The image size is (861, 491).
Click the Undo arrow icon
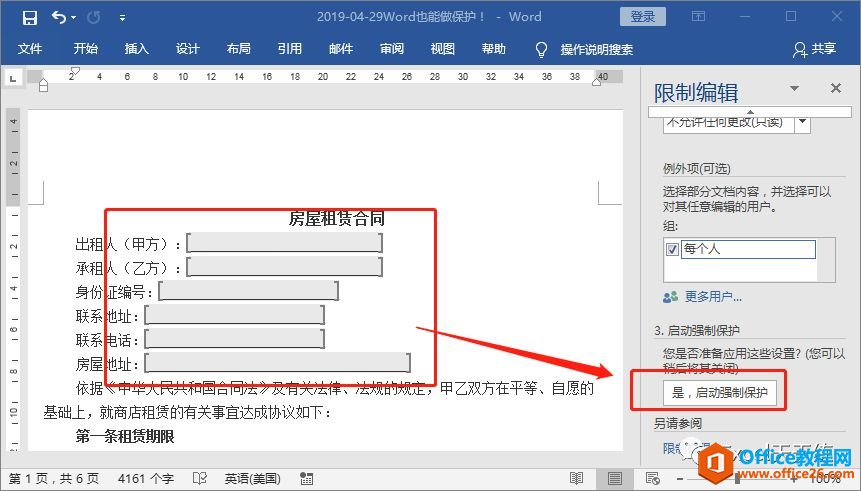(58, 17)
